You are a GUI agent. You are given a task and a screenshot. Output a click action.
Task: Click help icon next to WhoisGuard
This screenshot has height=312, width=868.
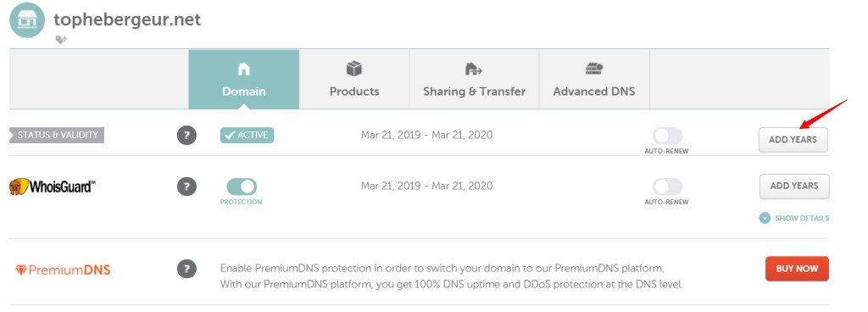click(186, 187)
